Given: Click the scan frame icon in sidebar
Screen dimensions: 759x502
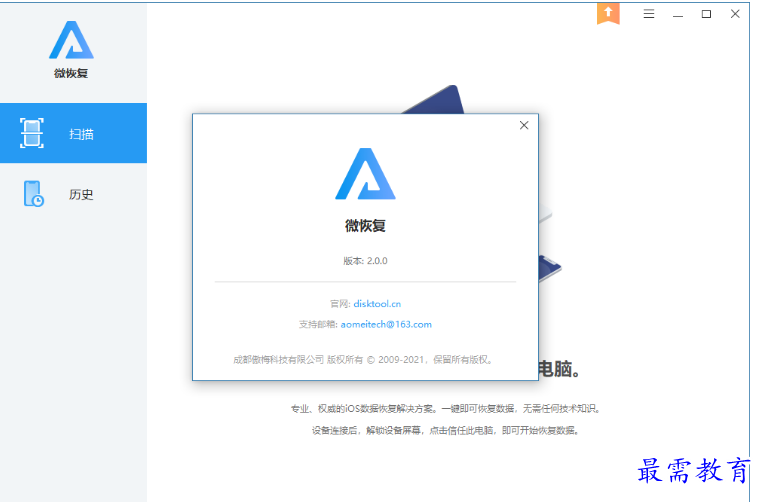Looking at the screenshot, I should tap(32, 133).
